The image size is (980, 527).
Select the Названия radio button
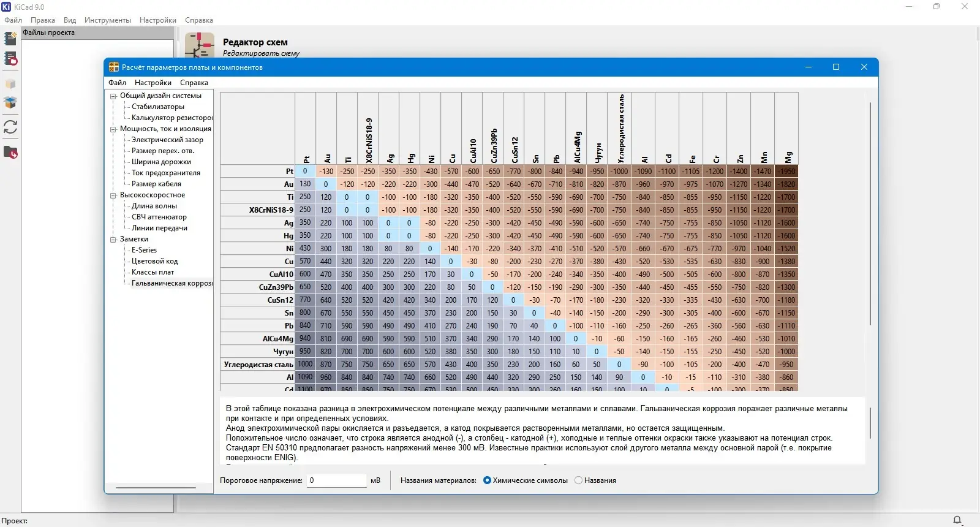(578, 480)
